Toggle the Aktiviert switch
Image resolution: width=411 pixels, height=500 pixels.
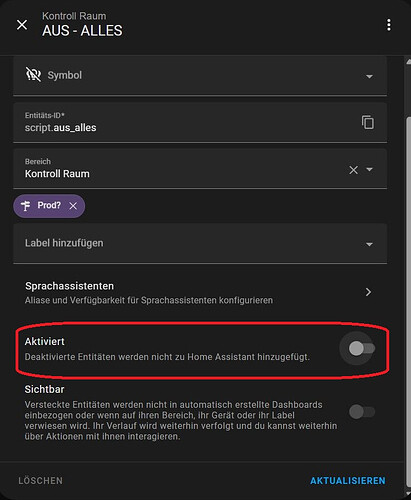(x=362, y=349)
